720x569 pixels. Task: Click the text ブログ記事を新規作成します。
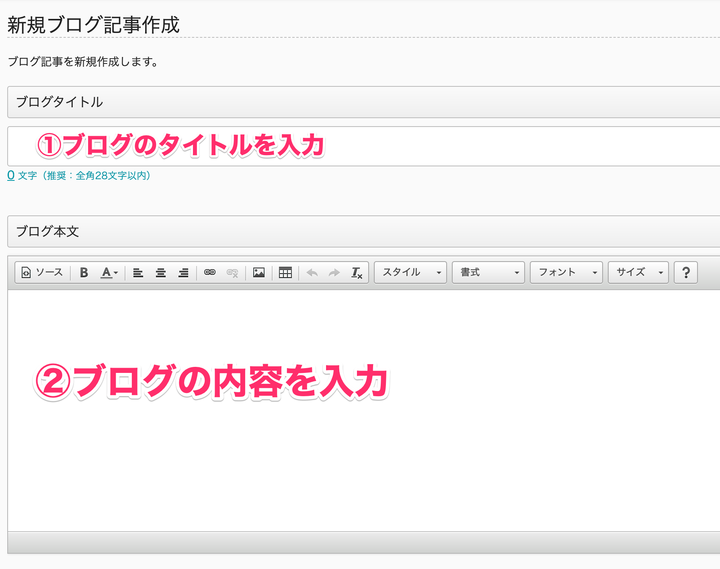click(x=83, y=62)
